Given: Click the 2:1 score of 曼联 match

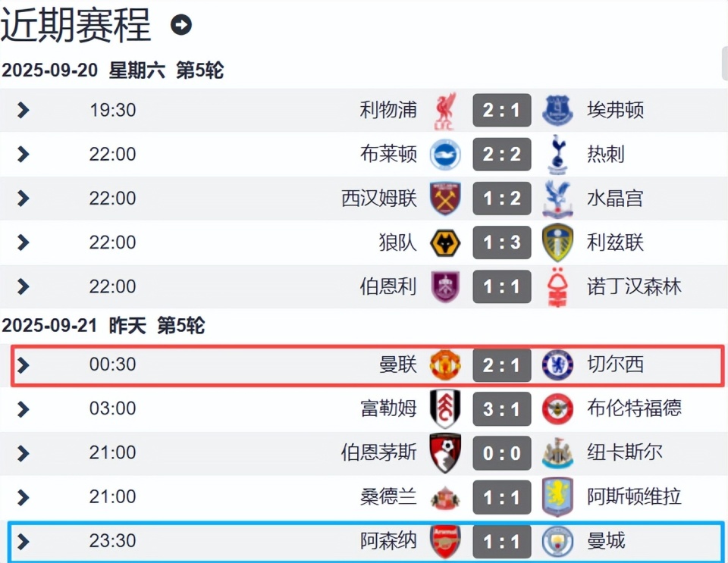Looking at the screenshot, I should click(501, 364).
